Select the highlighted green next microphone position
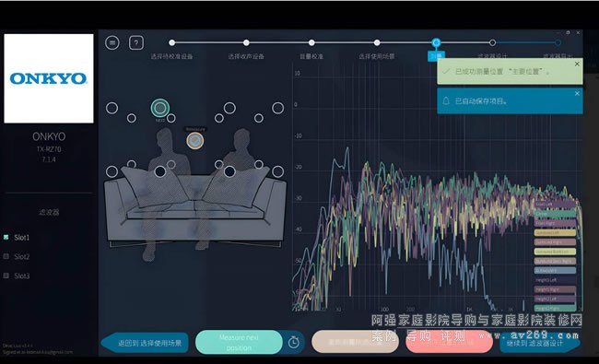599x364 pixels. click(x=160, y=108)
